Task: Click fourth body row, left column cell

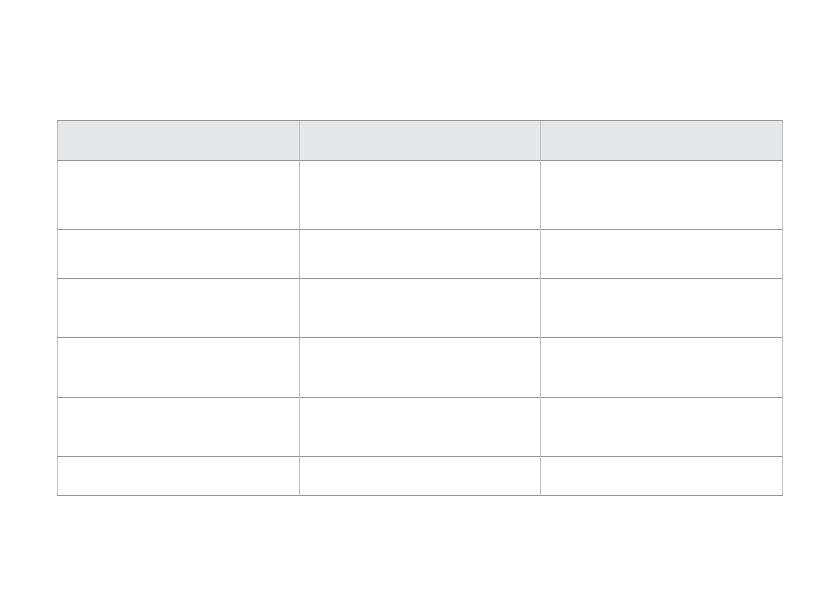Action: click(178, 367)
